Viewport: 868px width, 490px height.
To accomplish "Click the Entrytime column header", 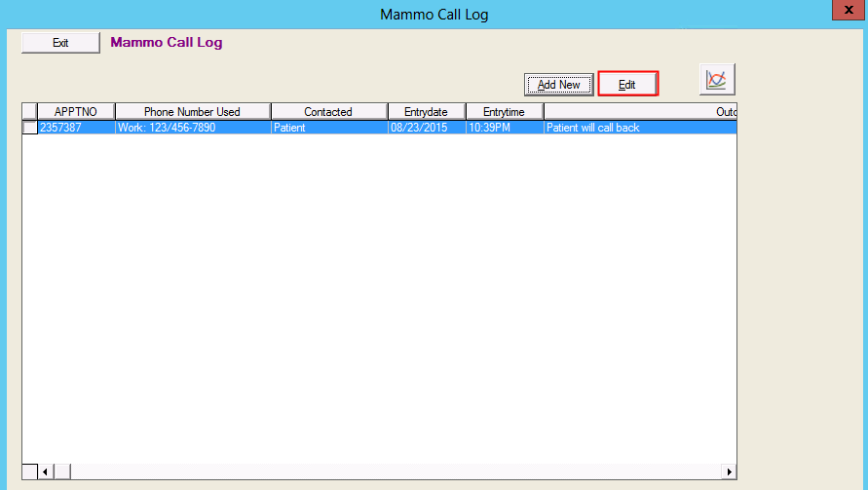I will pyautogui.click(x=504, y=112).
